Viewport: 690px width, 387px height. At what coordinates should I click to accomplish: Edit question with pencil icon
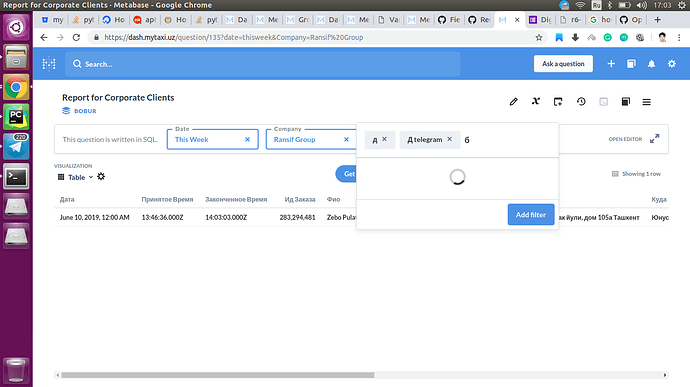click(514, 102)
